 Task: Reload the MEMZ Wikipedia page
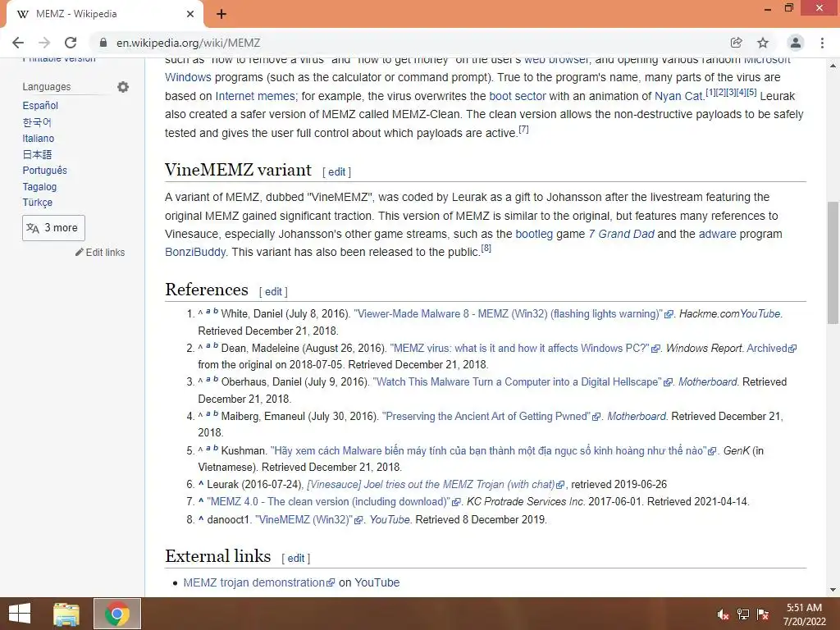click(71, 43)
